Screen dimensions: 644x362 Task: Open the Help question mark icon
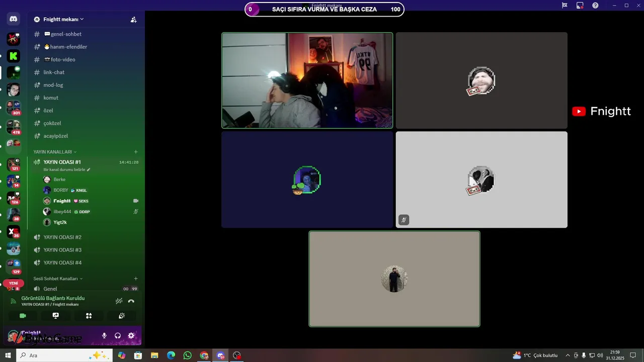[595, 5]
